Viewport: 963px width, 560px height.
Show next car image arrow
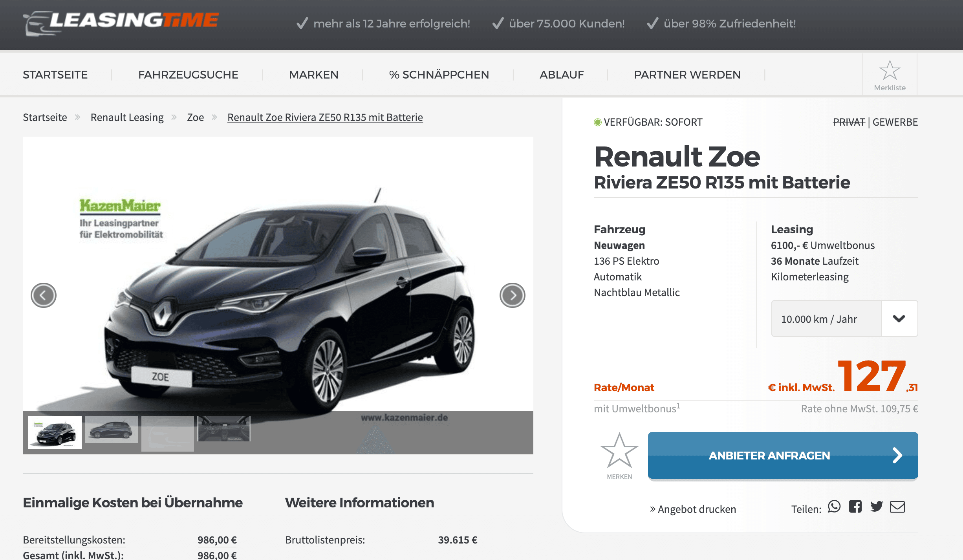tap(512, 295)
